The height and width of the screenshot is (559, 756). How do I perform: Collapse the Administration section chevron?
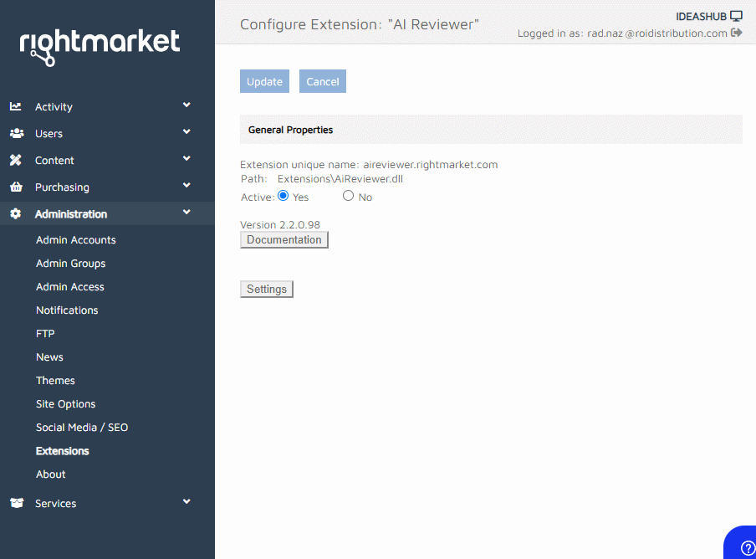click(186, 213)
